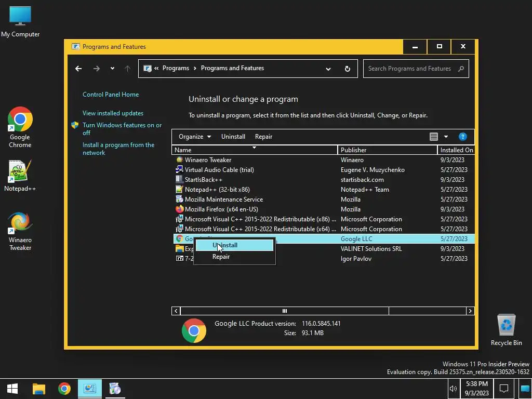
Task: Click Programs and Features breadcrumb segment
Action: pos(232,68)
